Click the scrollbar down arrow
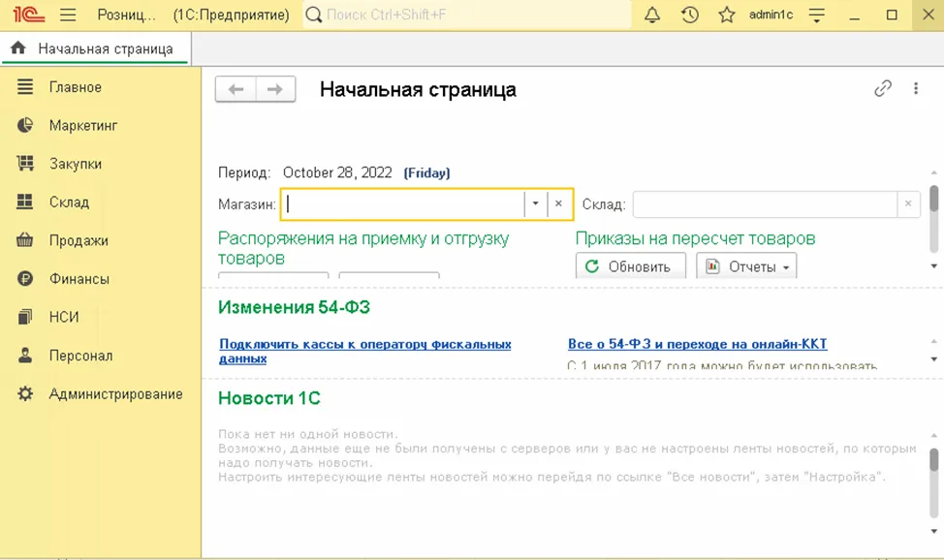 [x=933, y=264]
